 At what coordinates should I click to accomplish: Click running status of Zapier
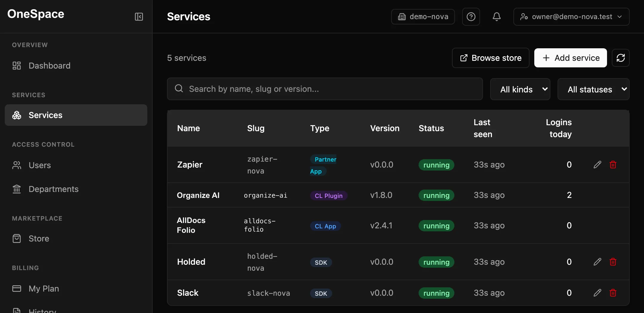(x=436, y=165)
